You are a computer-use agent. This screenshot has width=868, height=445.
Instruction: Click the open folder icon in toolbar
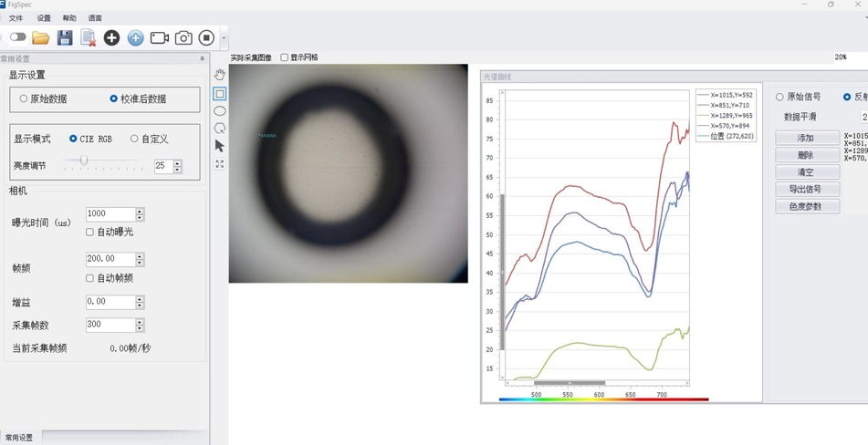(x=40, y=37)
